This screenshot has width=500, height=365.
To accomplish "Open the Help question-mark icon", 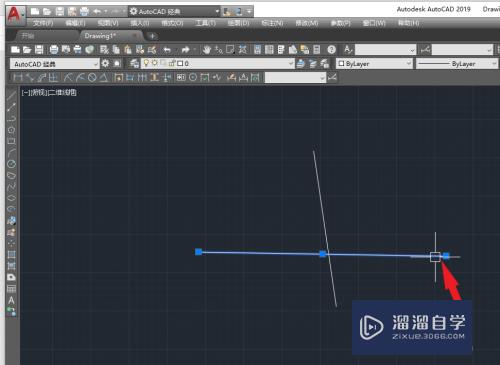I will point(331,50).
